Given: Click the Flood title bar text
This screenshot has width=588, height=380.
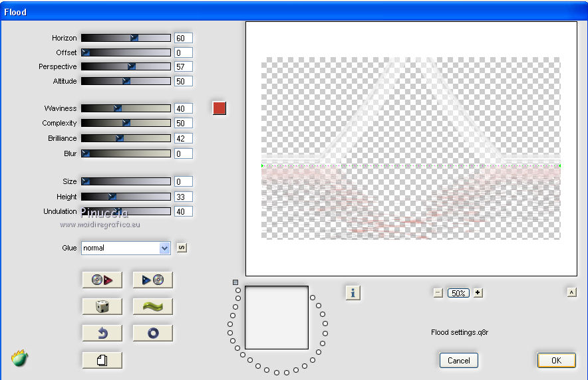Looking at the screenshot, I should pos(15,12).
